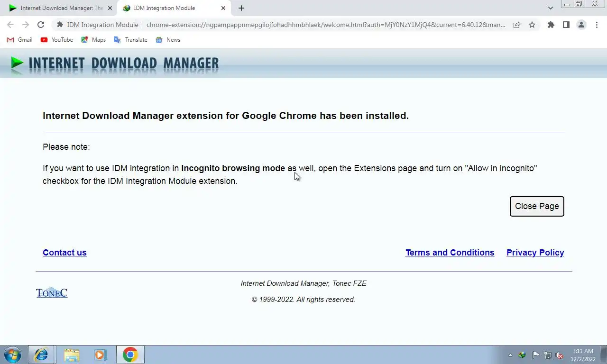The image size is (607, 364).
Task: Click the extension icon in address bar
Action: [60, 25]
